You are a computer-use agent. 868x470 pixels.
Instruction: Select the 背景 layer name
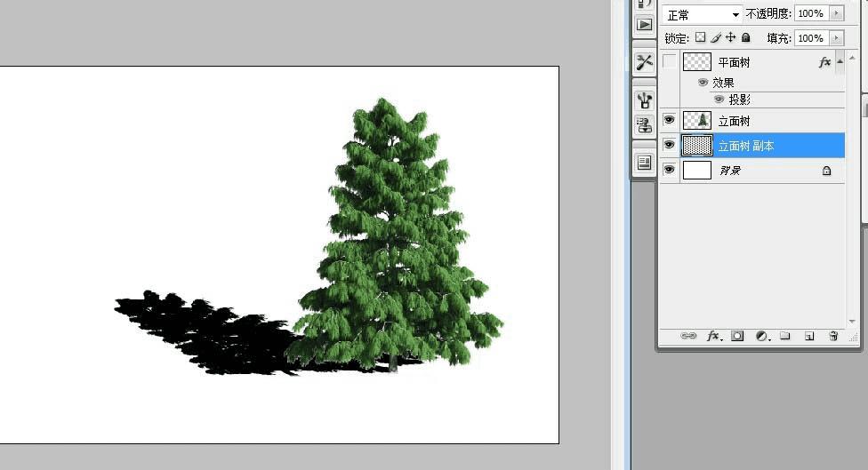730,171
